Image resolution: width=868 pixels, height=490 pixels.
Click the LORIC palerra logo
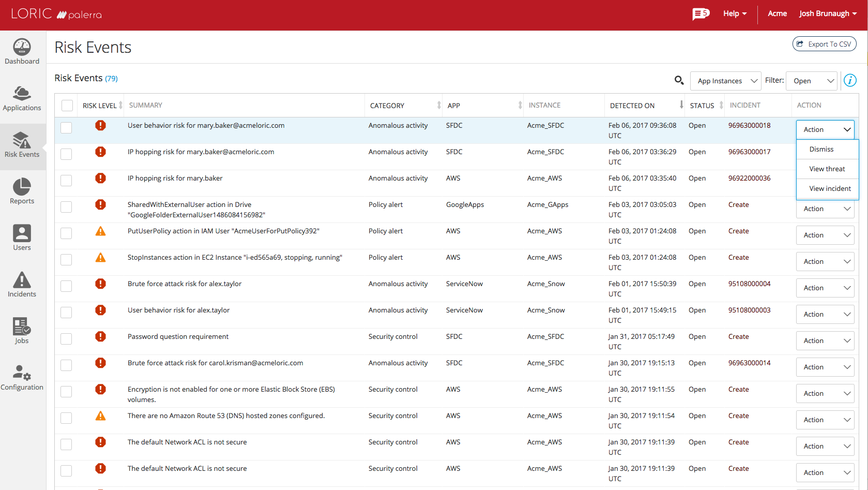pyautogui.click(x=56, y=13)
